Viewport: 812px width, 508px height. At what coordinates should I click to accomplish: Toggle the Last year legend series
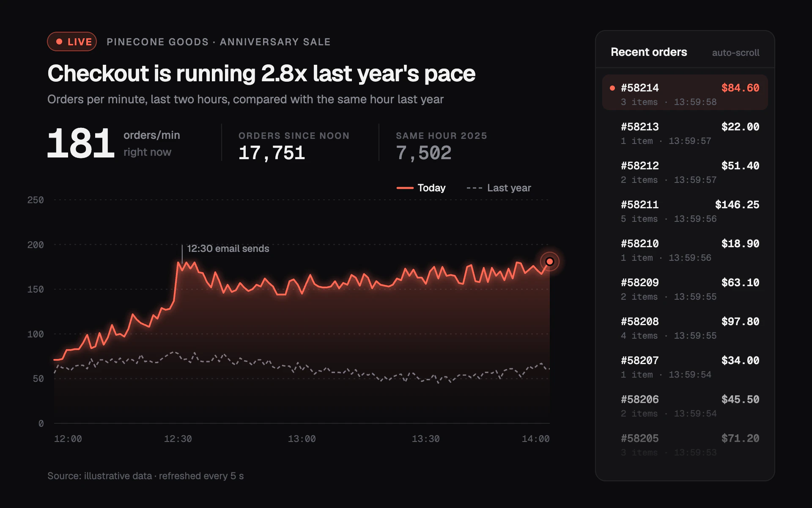(x=499, y=188)
